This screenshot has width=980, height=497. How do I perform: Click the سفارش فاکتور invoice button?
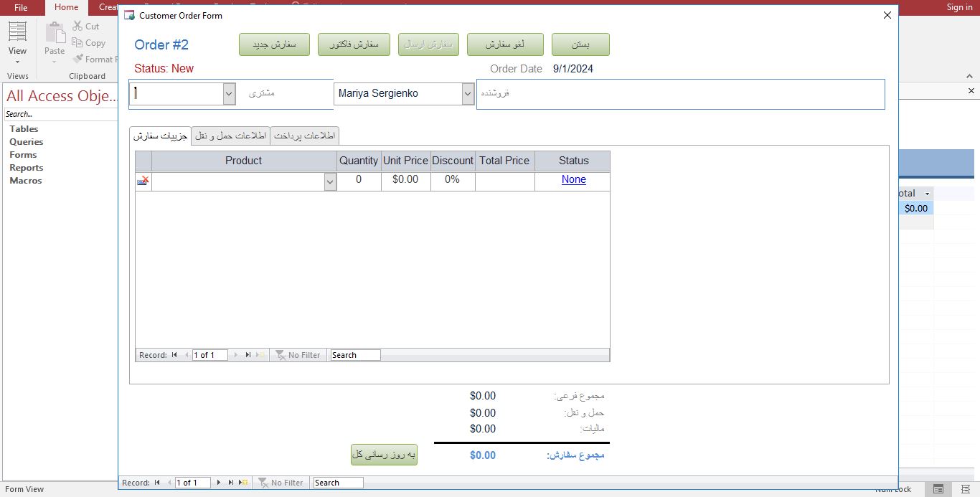tap(354, 44)
